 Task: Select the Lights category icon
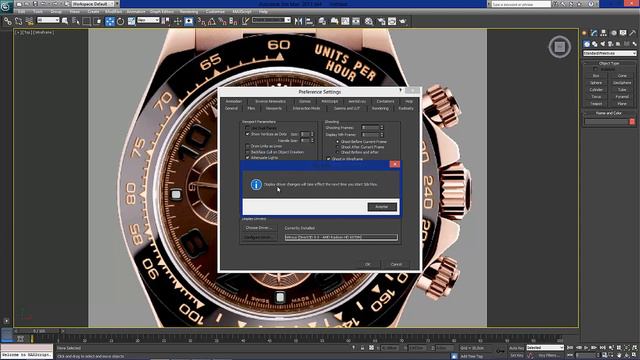[602, 44]
